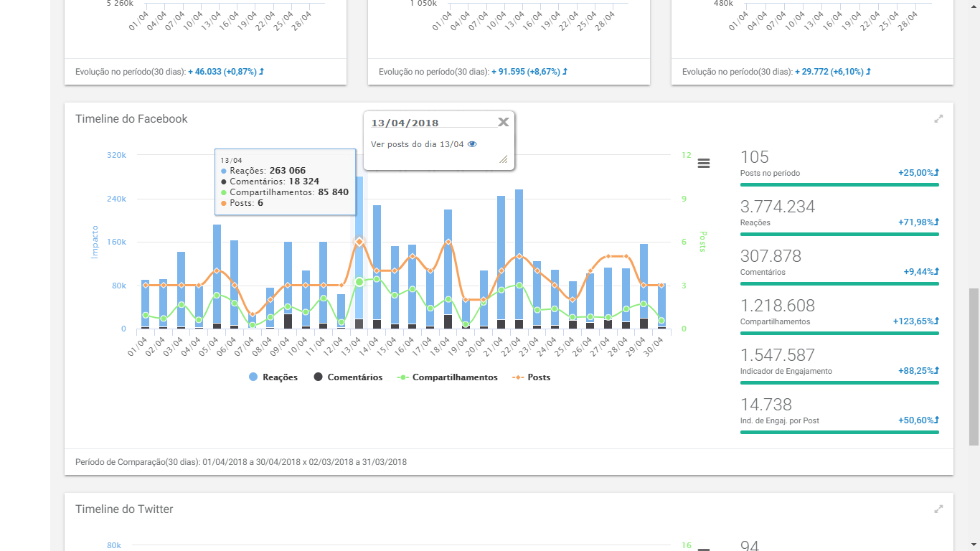Viewport: 980px width, 551px height.
Task: Toggle Comentários series in chart legend
Action: (x=348, y=377)
